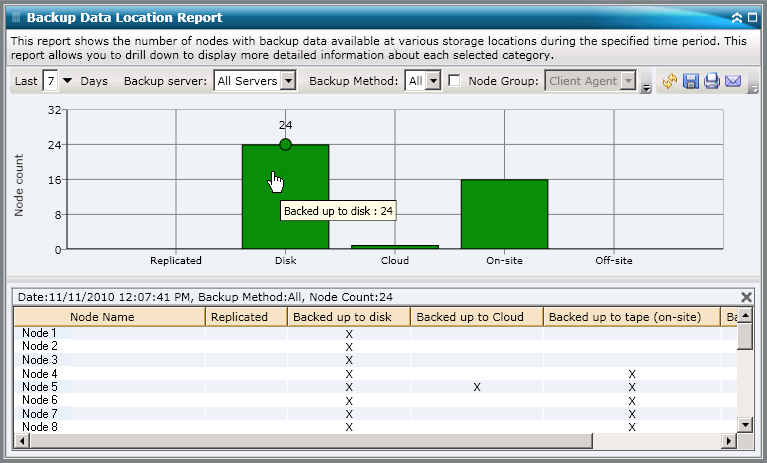Click the email report envelope icon

733,81
